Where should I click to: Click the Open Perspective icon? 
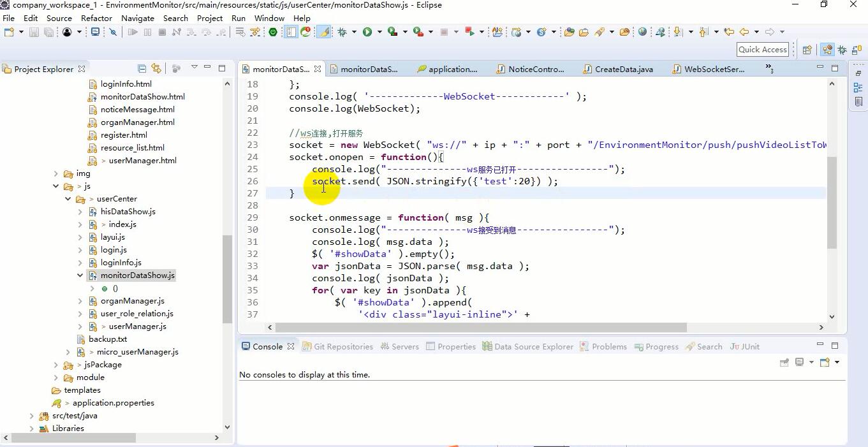(807, 50)
